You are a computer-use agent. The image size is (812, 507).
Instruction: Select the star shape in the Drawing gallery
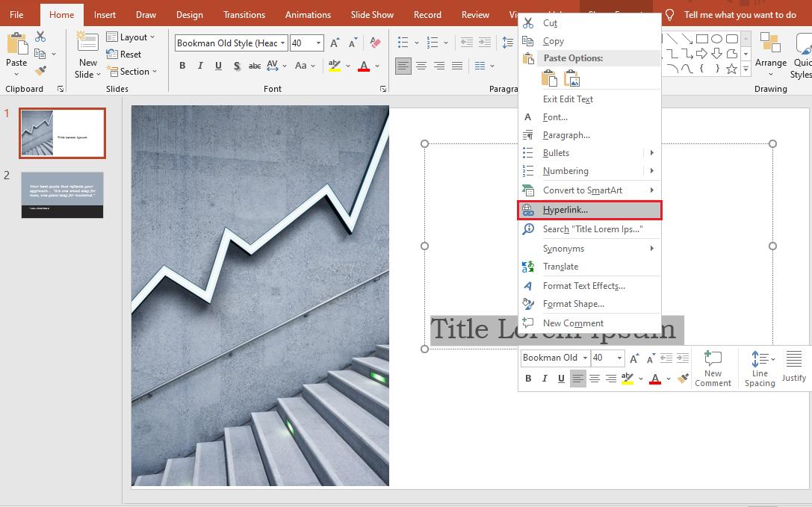pos(731,69)
